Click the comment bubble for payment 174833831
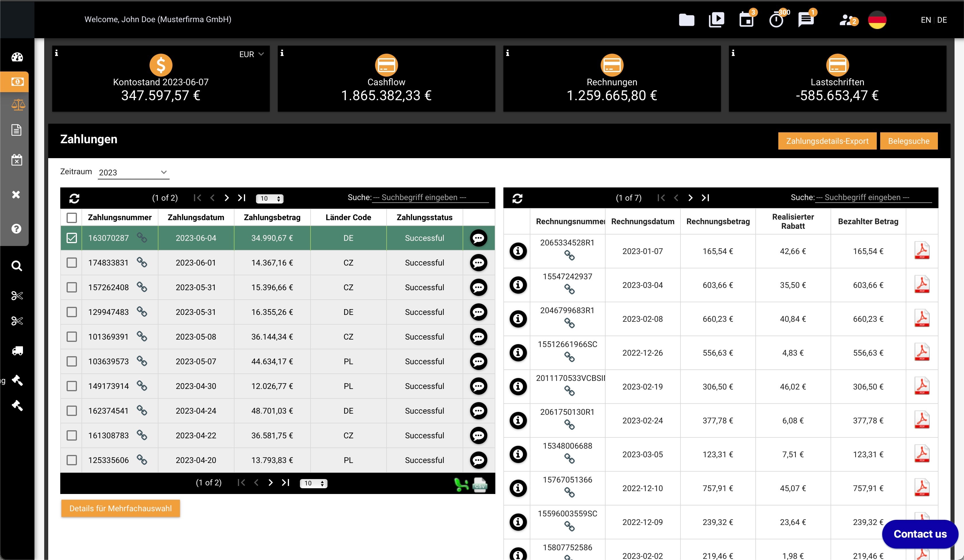 (x=478, y=263)
